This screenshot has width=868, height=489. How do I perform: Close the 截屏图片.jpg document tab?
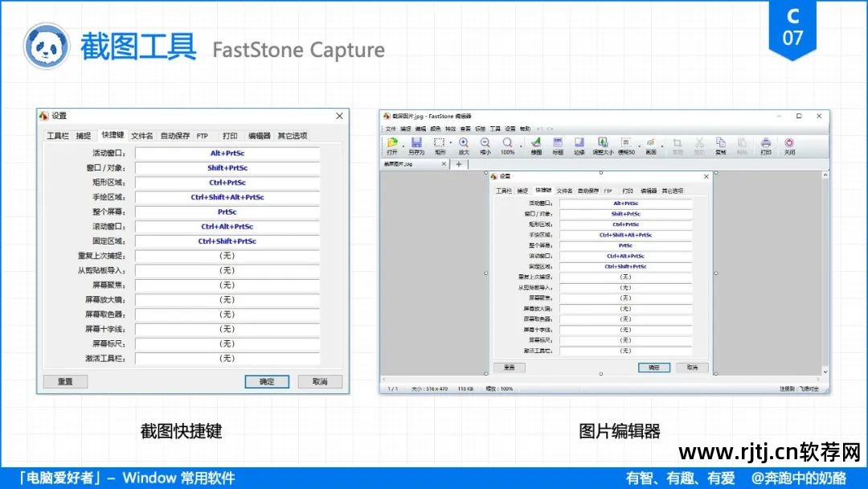(x=444, y=164)
